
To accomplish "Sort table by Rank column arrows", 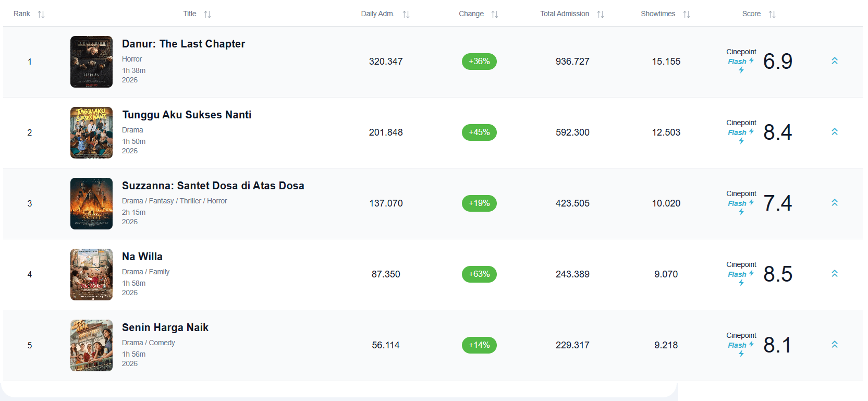I will tap(41, 14).
